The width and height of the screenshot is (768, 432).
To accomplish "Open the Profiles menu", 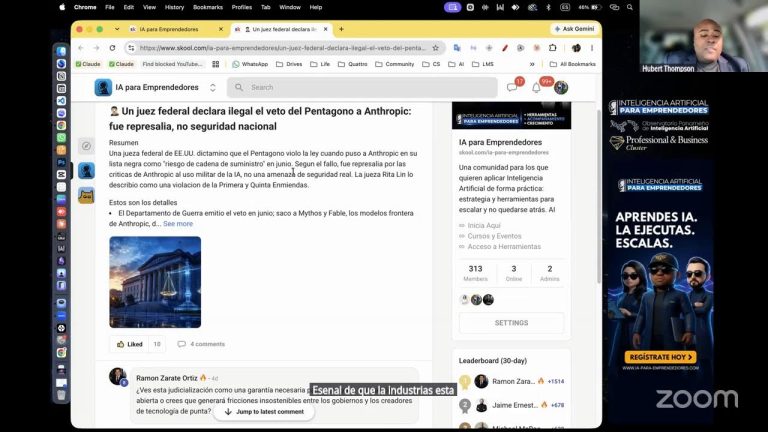I will [241, 7].
